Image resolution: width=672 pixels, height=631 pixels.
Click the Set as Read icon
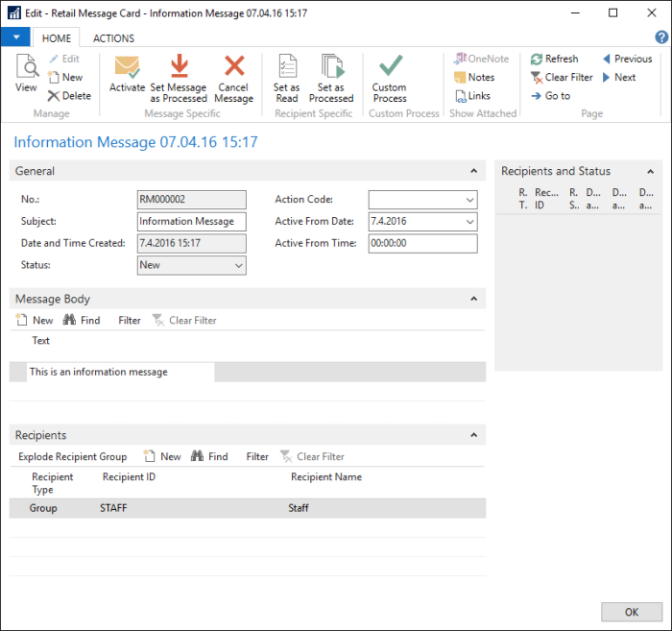click(x=287, y=67)
